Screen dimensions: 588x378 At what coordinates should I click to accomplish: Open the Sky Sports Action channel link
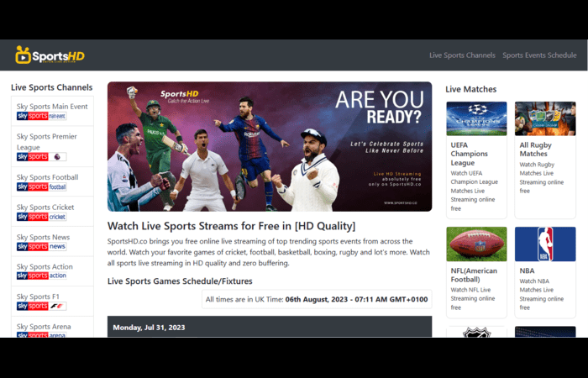pos(45,266)
